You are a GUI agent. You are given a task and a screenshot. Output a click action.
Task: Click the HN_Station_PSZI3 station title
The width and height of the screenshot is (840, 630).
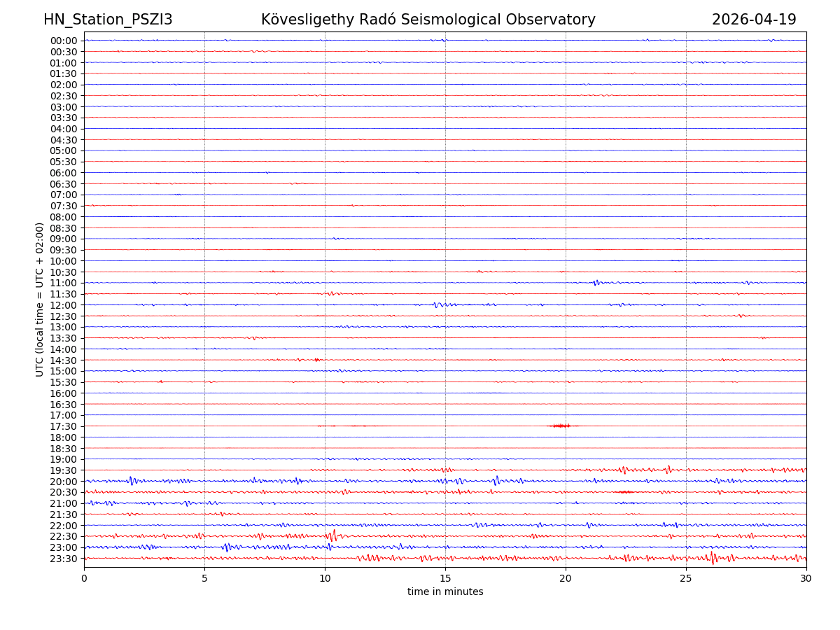point(108,20)
